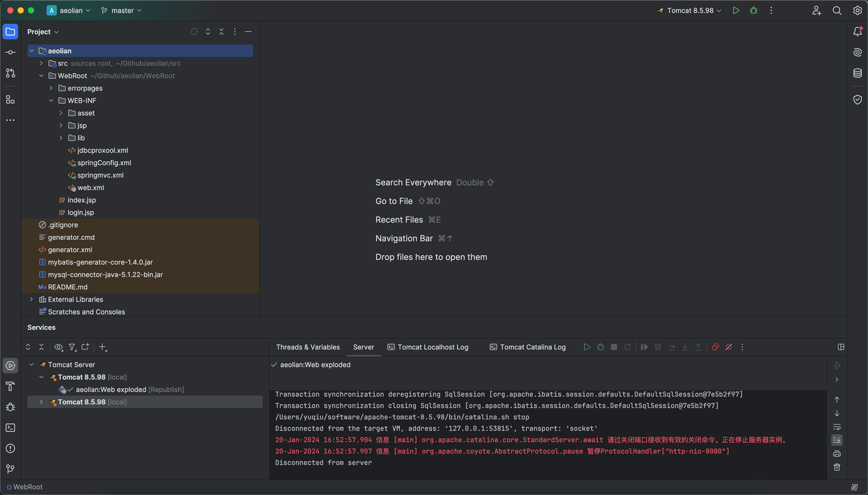Switch to Threads & Variables tab
The height and width of the screenshot is (495, 868).
pos(308,347)
